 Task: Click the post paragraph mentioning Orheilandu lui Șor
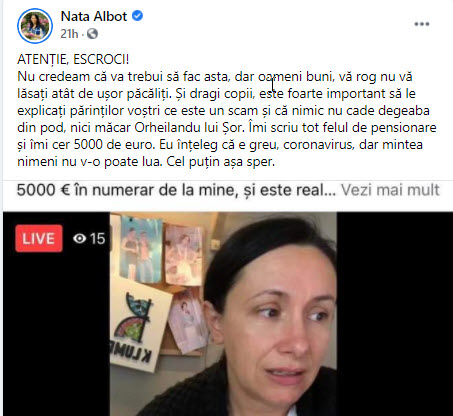tap(227, 119)
